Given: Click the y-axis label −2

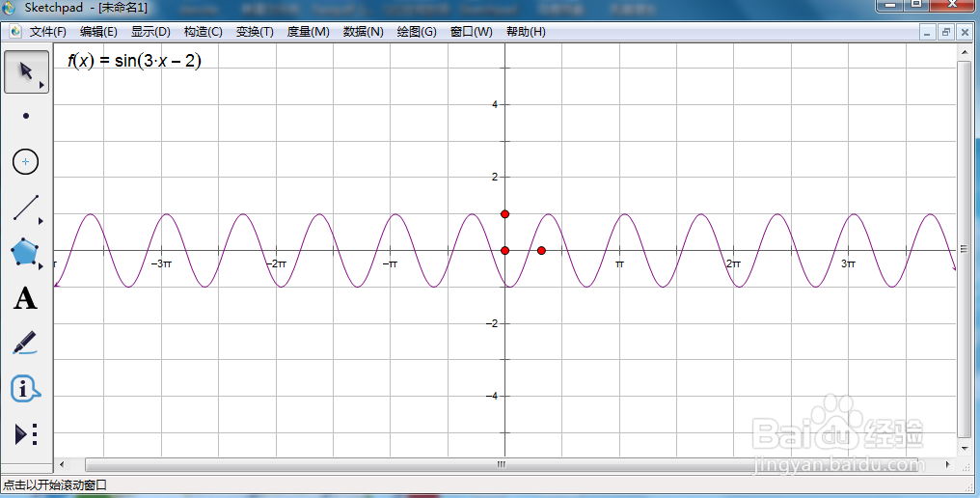Looking at the screenshot, I should [493, 323].
